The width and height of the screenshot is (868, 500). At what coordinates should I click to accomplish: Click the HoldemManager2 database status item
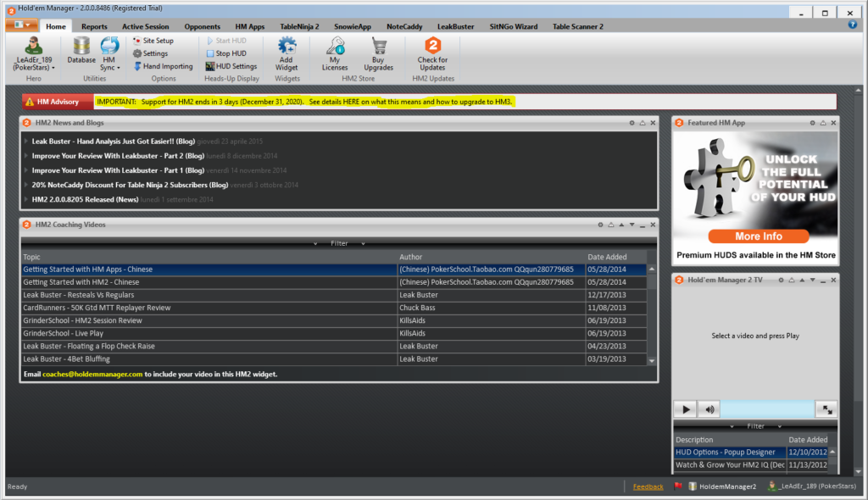(722, 486)
